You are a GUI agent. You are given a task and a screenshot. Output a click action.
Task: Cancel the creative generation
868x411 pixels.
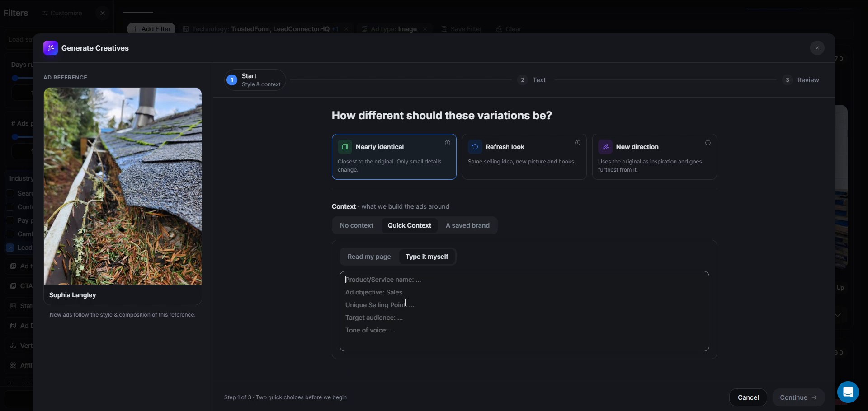coord(748,397)
